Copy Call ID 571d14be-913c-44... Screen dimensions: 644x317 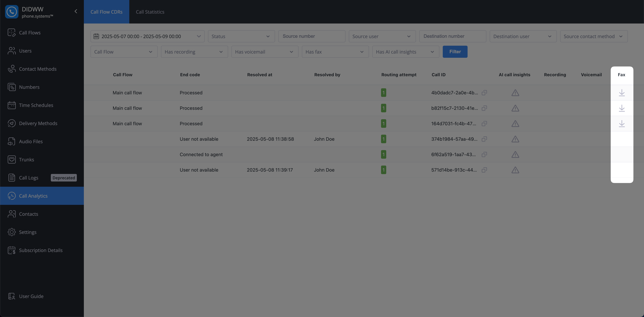(x=484, y=170)
